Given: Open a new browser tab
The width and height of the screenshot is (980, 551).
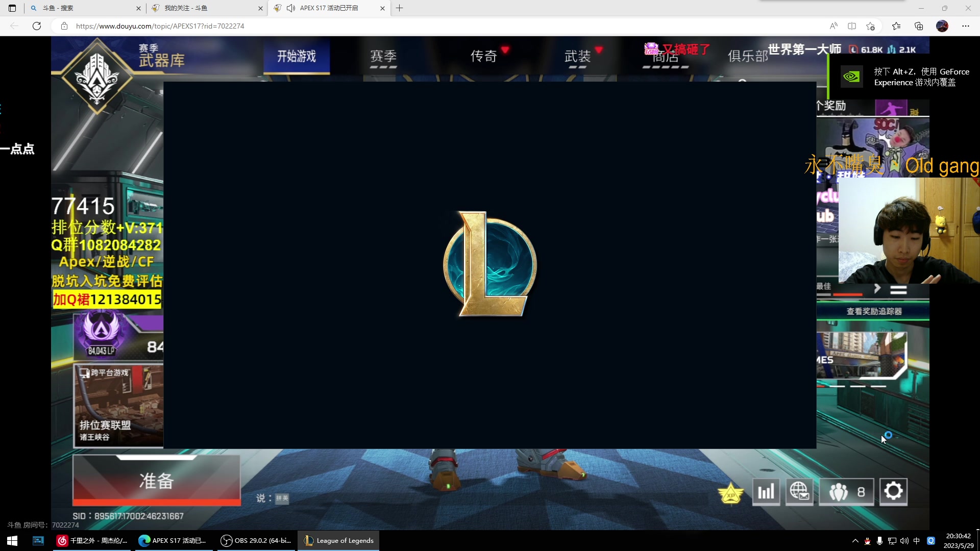Looking at the screenshot, I should click(400, 8).
